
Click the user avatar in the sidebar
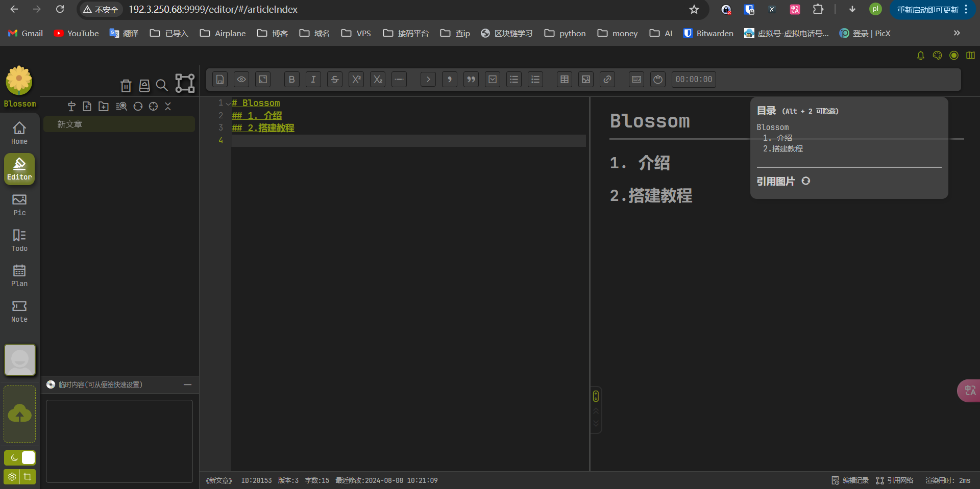point(20,359)
